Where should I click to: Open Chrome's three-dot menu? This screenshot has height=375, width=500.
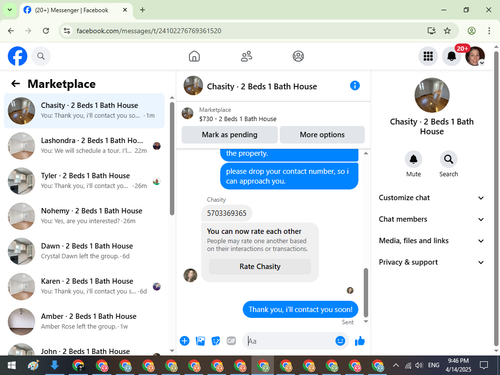489,31
